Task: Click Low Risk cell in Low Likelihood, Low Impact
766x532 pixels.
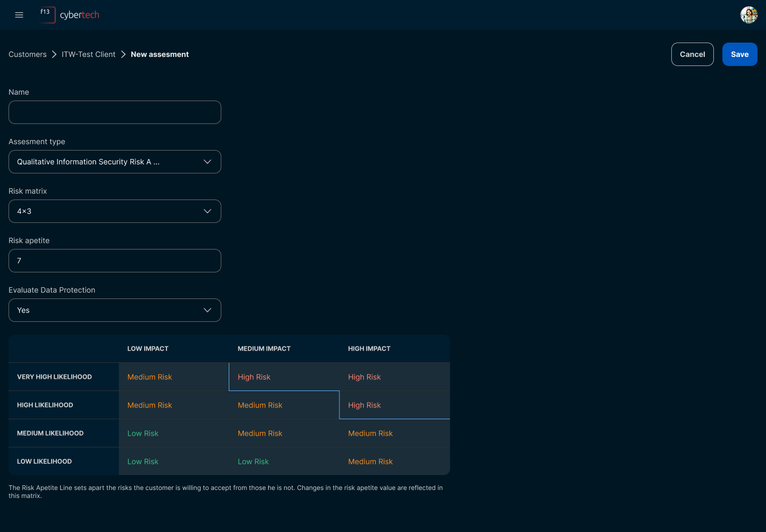Action: point(143,462)
